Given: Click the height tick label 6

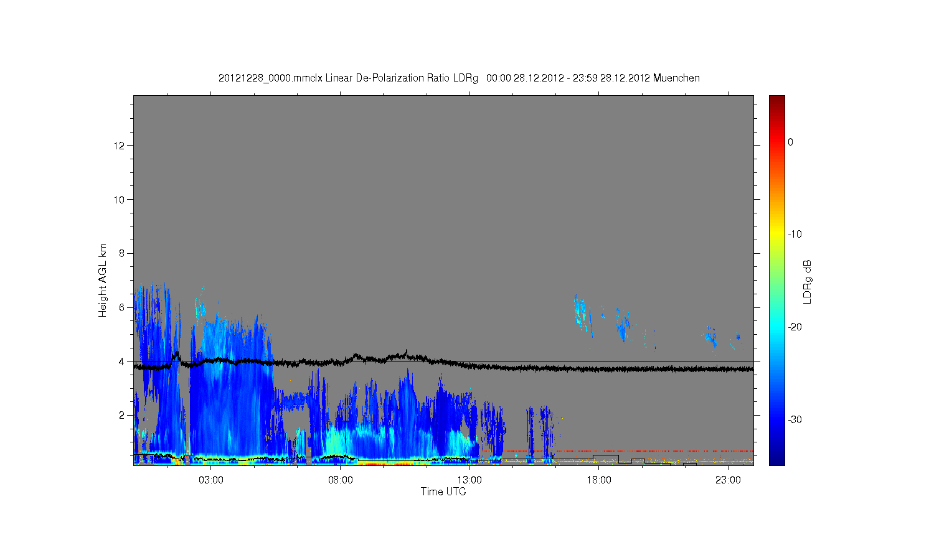Looking at the screenshot, I should pos(122,307).
